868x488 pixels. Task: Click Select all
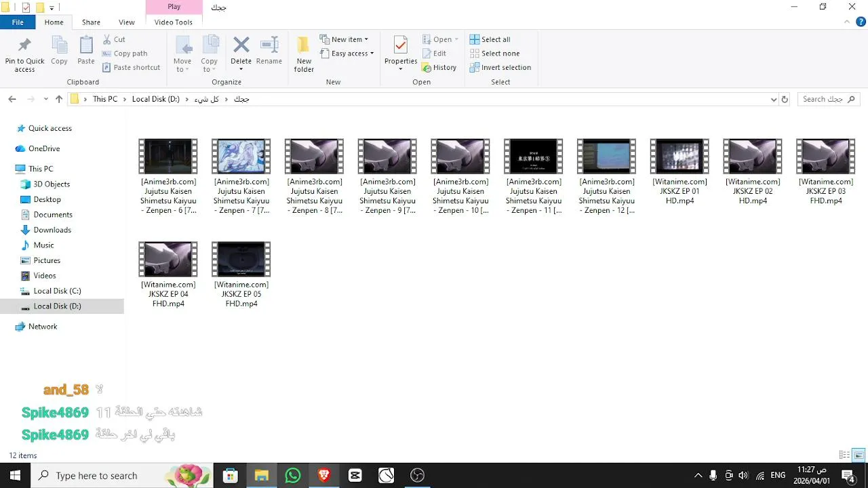[x=490, y=39]
